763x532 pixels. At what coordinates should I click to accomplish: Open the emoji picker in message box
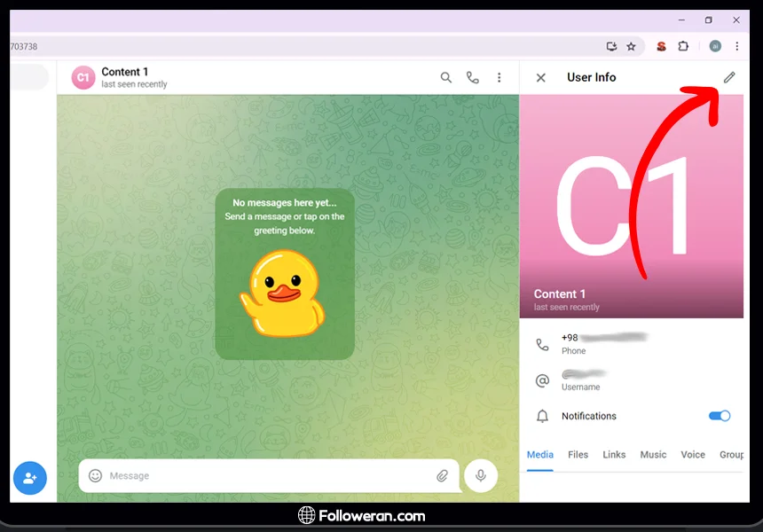pos(96,476)
